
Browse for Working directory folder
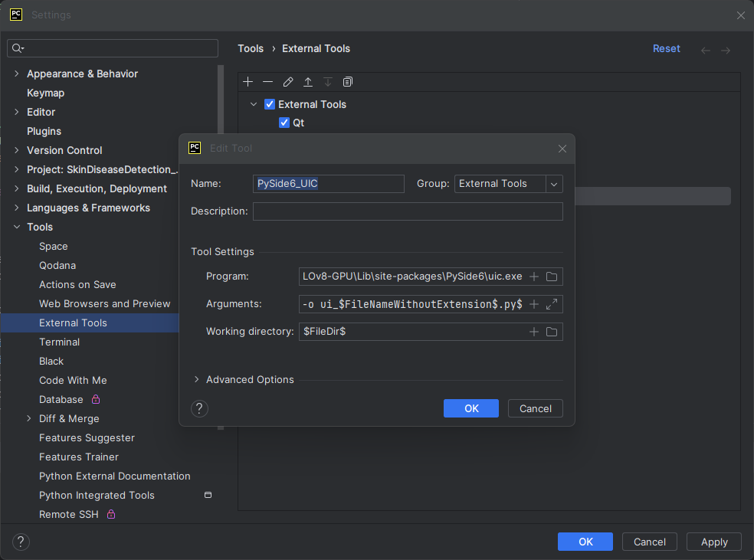click(552, 332)
